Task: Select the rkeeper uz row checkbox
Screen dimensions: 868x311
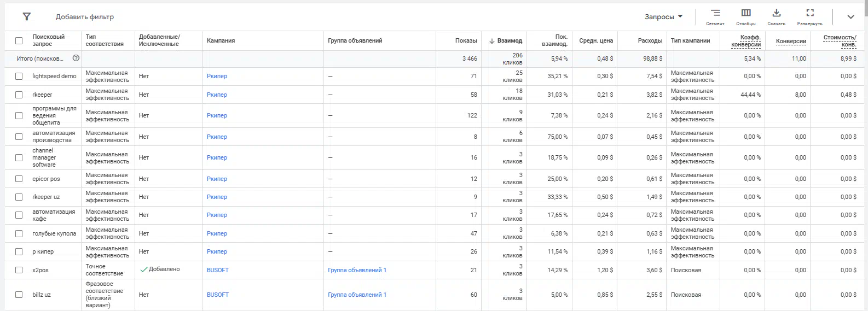Action: (x=19, y=197)
